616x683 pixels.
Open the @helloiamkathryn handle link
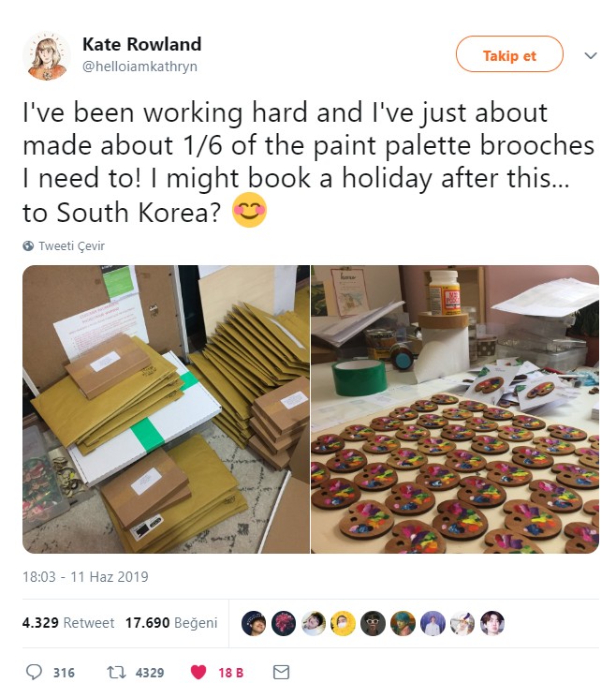(x=139, y=67)
